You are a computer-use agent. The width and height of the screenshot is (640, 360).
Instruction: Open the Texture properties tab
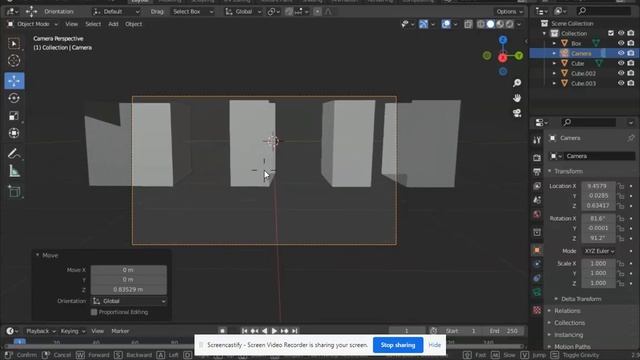pos(537,310)
